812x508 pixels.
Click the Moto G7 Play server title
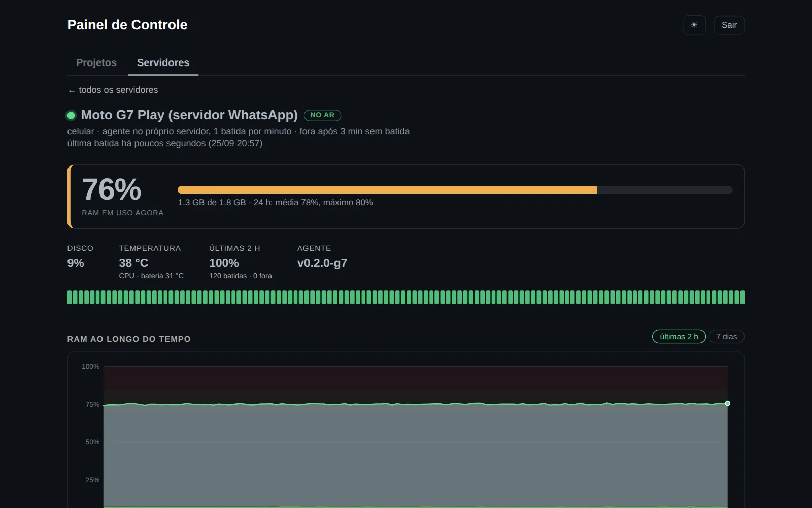[x=189, y=115]
